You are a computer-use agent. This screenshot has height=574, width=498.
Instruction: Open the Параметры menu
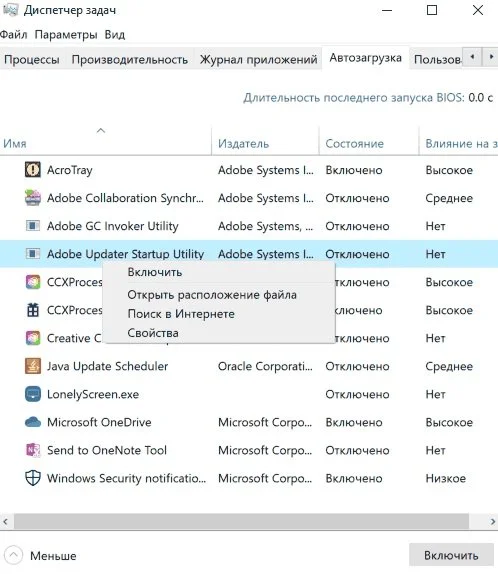click(66, 35)
